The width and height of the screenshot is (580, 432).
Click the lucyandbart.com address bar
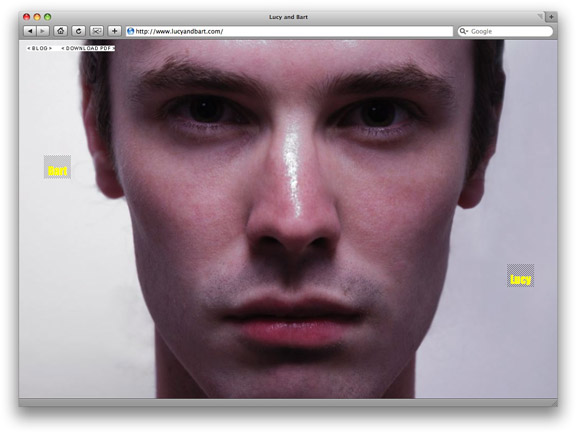click(289, 31)
